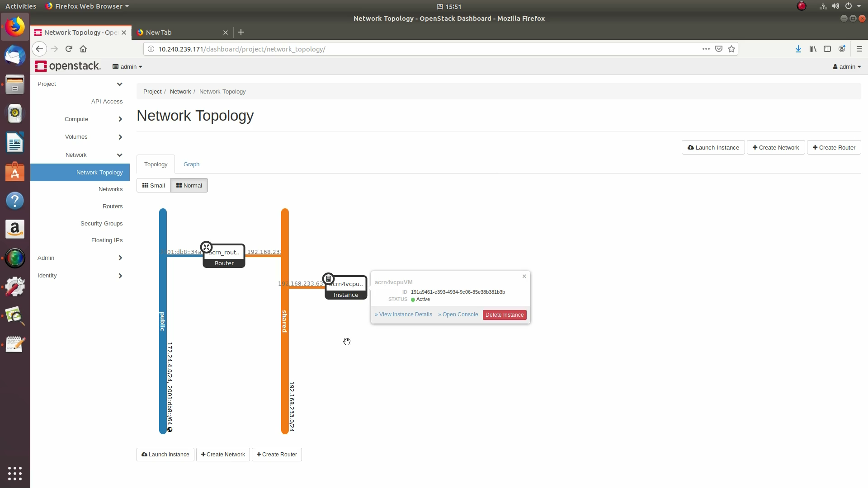Switch topology view to Normal
This screenshot has height=488, width=868.
click(189, 185)
